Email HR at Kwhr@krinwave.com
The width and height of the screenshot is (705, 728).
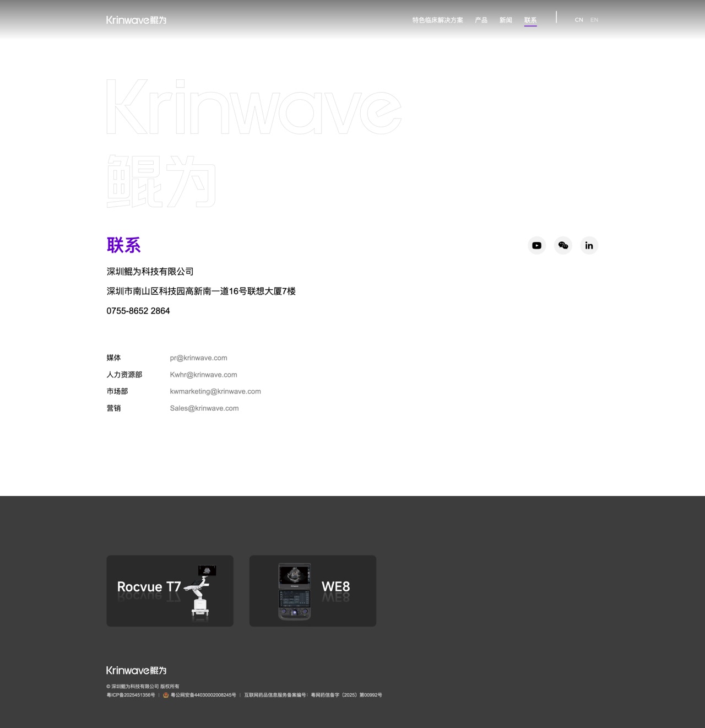(203, 375)
